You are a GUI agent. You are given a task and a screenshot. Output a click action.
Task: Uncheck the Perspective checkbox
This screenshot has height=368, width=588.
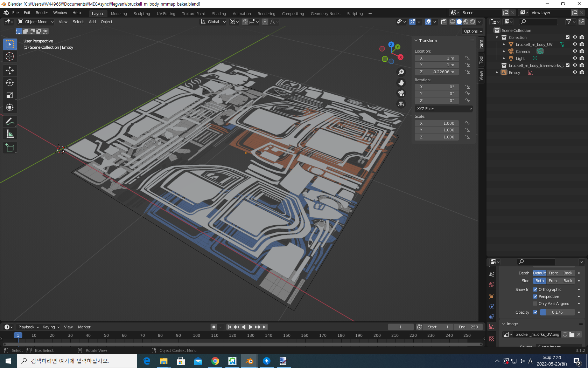pyautogui.click(x=535, y=297)
